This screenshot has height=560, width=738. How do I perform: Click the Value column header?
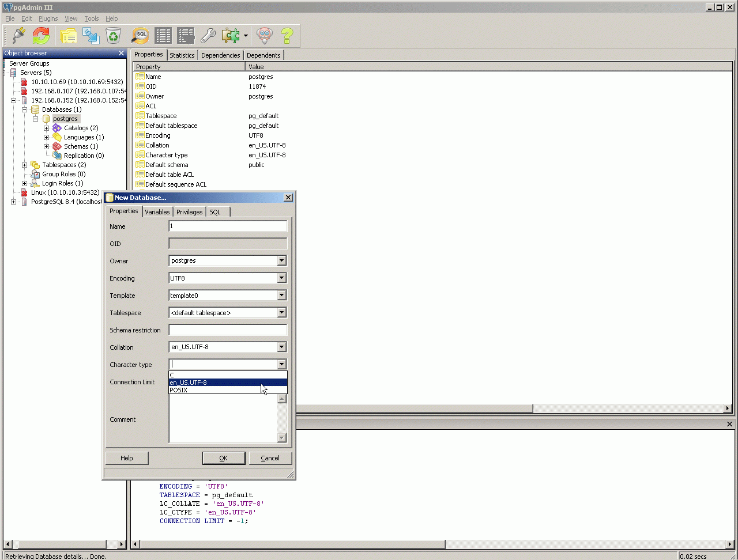(489, 67)
